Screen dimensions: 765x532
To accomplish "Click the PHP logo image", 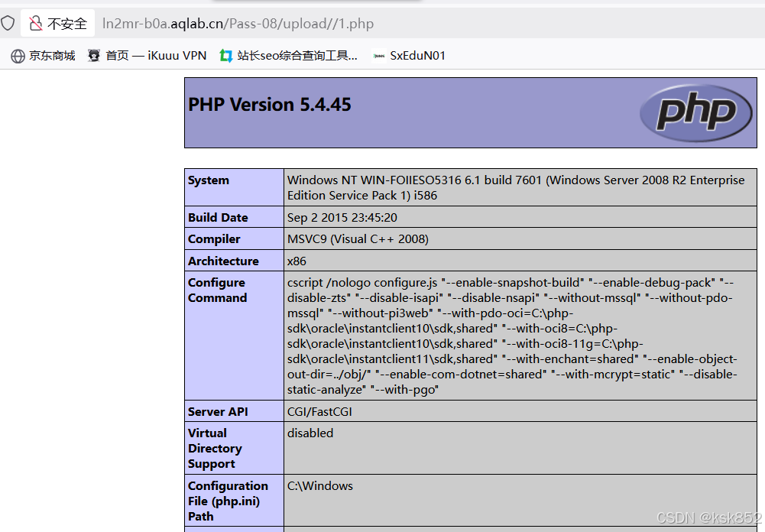I will click(x=695, y=113).
